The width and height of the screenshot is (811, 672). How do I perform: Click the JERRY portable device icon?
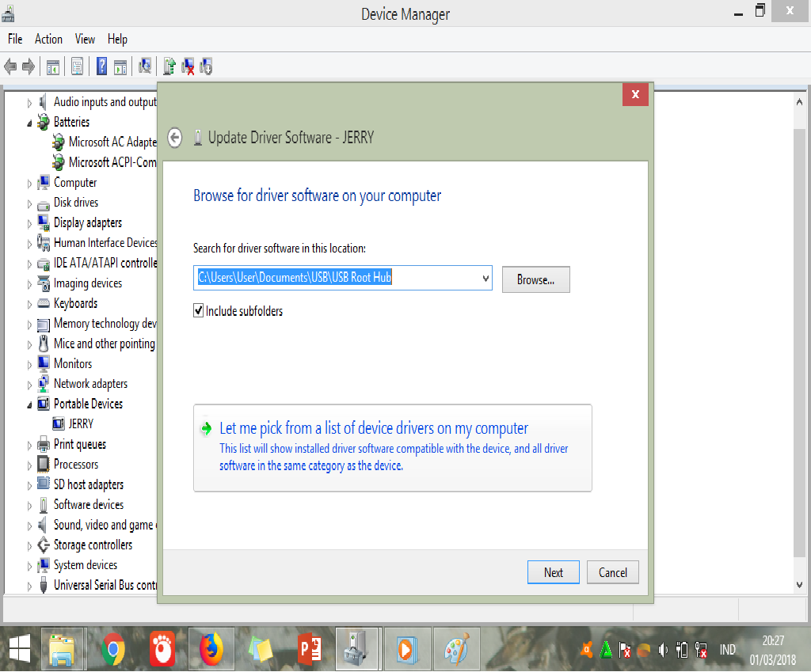coord(59,424)
